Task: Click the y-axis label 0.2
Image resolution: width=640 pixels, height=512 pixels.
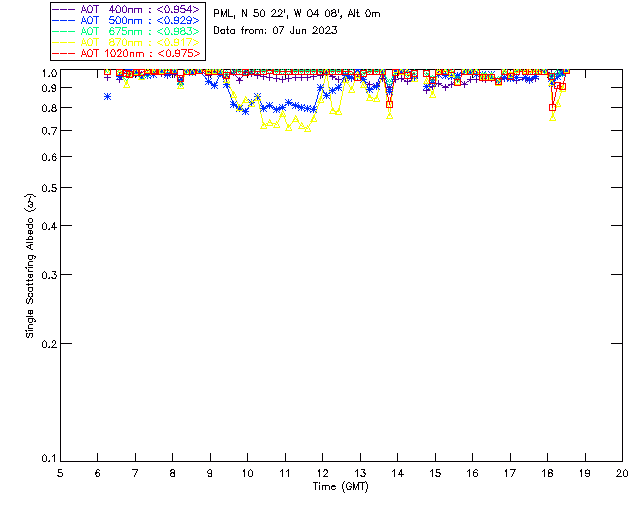Action: point(49,344)
